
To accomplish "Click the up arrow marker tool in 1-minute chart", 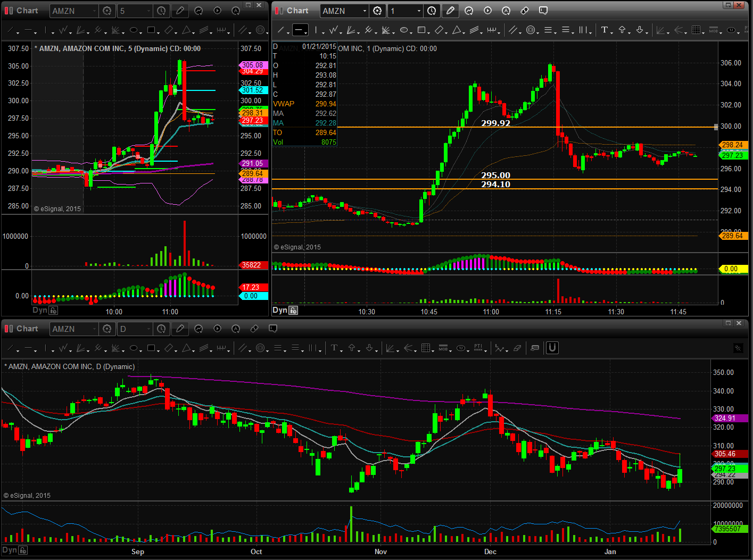I will pos(622,30).
